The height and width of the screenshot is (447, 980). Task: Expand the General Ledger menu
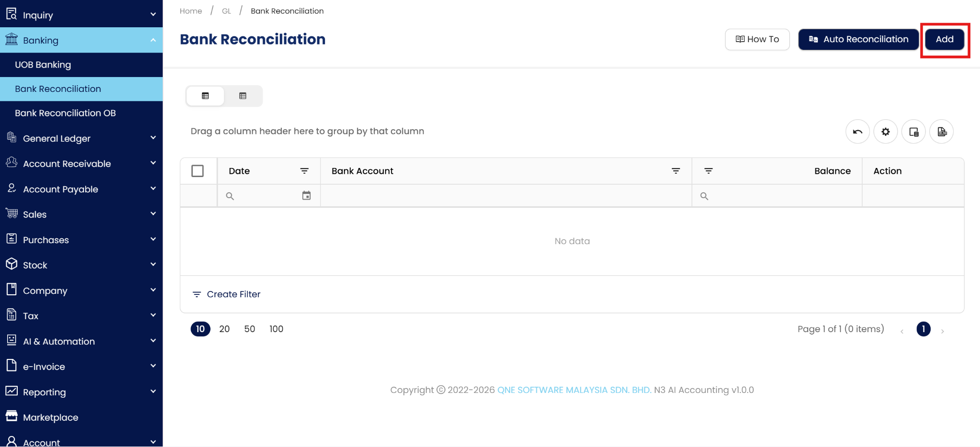[81, 138]
